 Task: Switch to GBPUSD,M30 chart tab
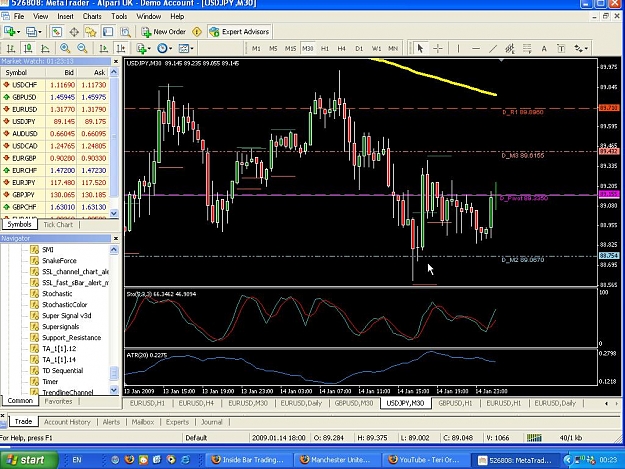tap(354, 403)
